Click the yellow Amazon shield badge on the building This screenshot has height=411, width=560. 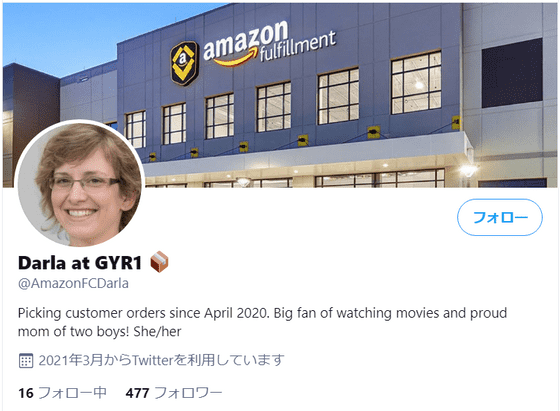[184, 63]
